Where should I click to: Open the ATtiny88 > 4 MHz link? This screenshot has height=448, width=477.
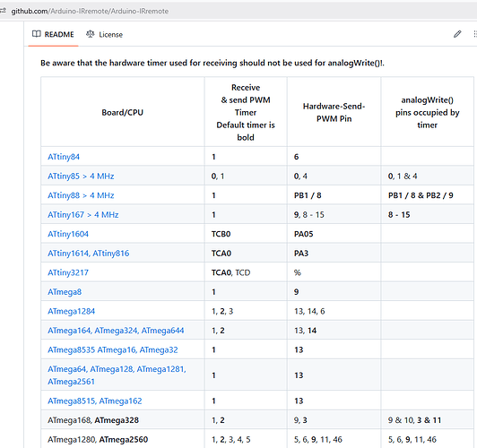(x=81, y=195)
